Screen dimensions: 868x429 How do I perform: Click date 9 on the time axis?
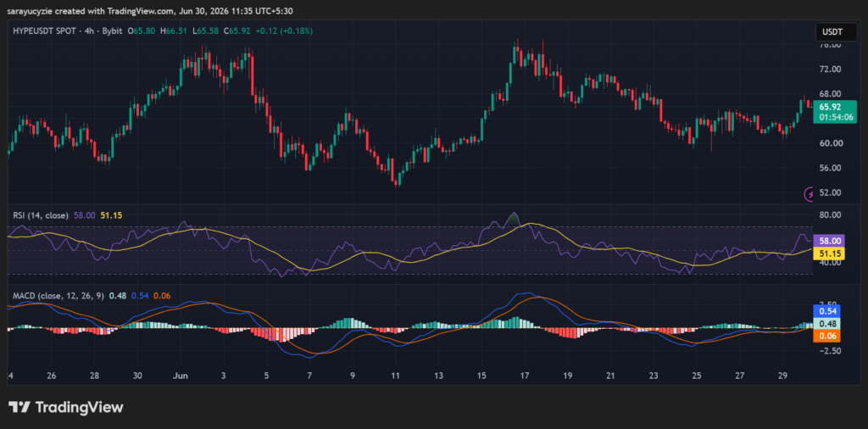[353, 376]
